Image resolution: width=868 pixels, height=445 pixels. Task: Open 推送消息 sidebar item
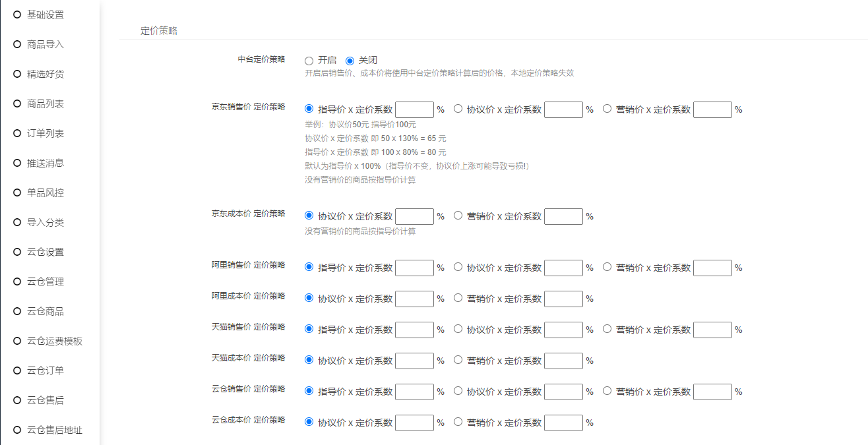point(46,163)
